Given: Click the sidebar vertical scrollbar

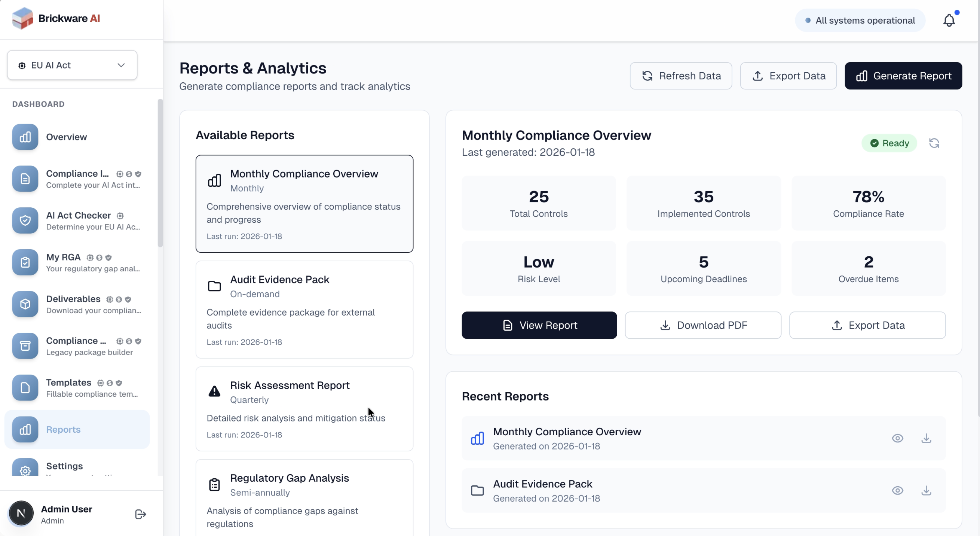Looking at the screenshot, I should point(160,173).
